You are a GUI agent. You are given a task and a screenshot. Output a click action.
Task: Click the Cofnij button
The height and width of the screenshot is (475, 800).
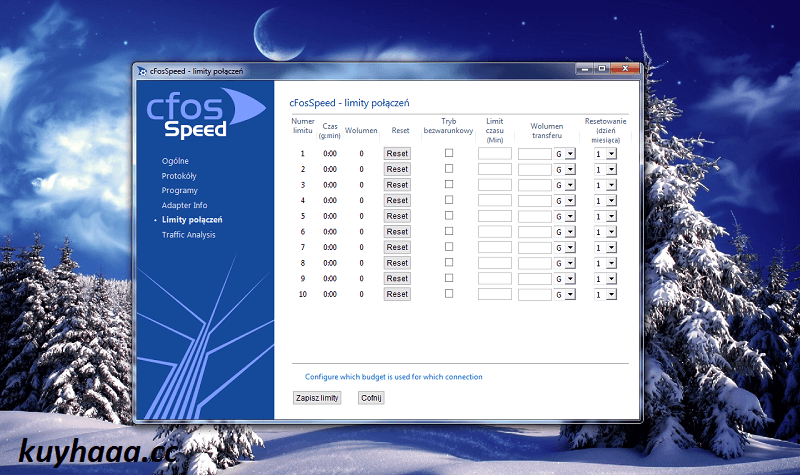(x=371, y=398)
